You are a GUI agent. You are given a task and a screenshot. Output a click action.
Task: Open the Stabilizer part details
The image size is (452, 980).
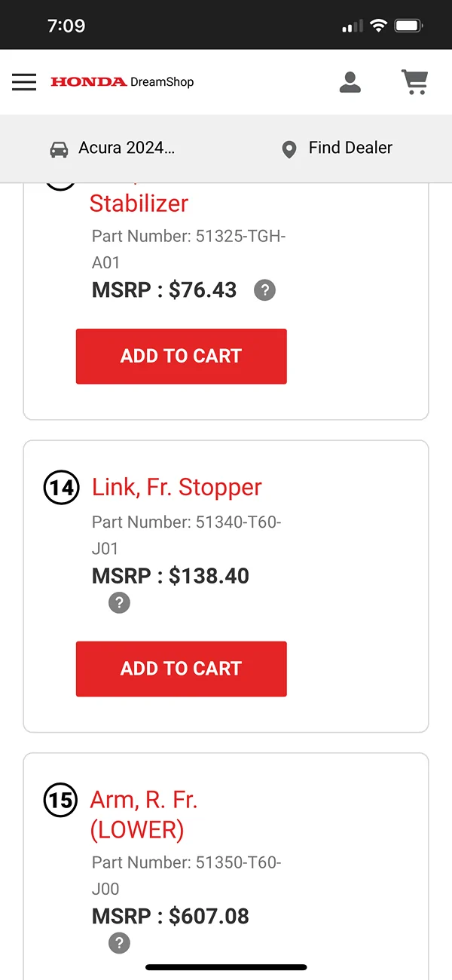139,203
